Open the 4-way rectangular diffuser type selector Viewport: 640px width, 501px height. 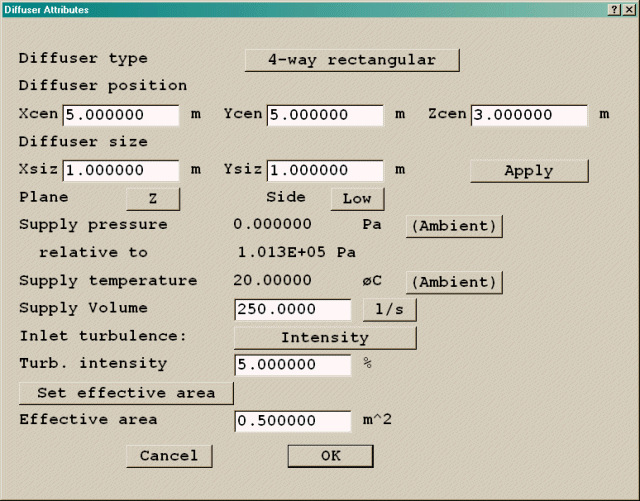[x=352, y=60]
